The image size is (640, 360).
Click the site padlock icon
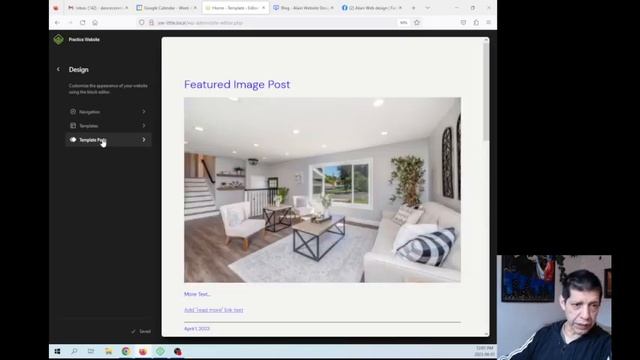click(x=151, y=22)
